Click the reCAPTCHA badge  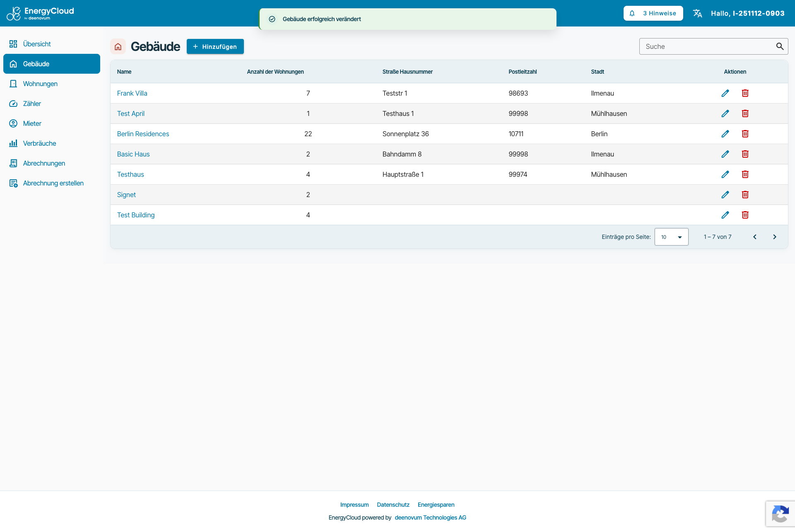(780, 514)
